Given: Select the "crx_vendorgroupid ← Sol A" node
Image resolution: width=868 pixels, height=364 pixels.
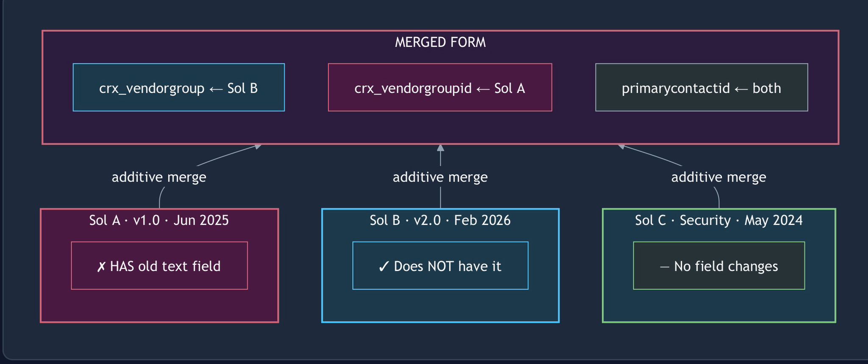Looking at the screenshot, I should coord(440,88).
